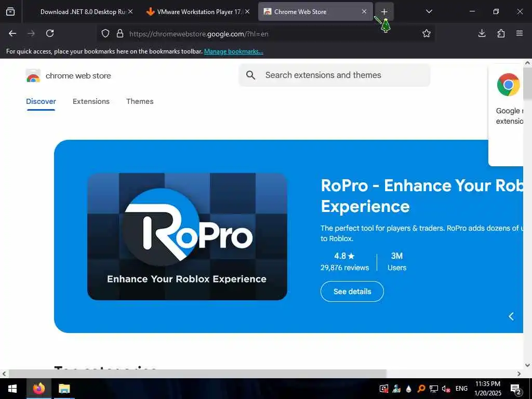Viewport: 532px width, 399px height.
Task: Click the orange magnifier tray icon
Action: click(x=421, y=389)
